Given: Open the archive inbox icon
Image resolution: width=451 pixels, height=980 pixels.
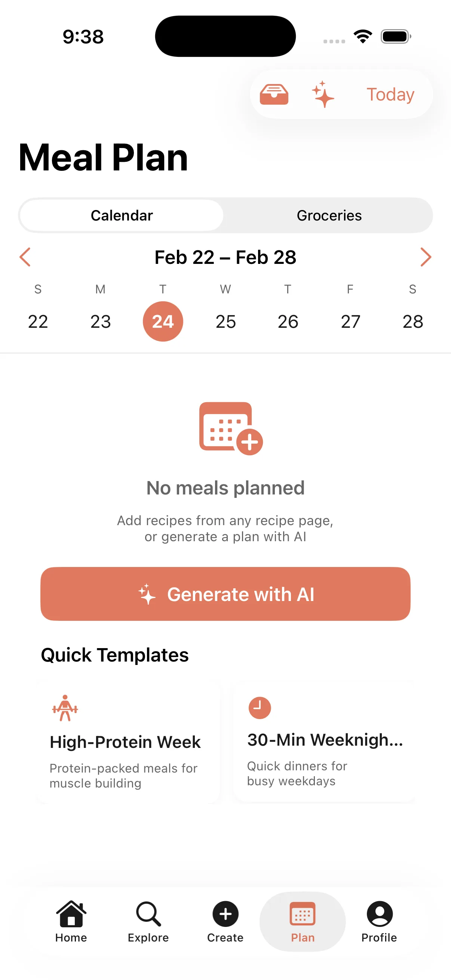Looking at the screenshot, I should 275,94.
